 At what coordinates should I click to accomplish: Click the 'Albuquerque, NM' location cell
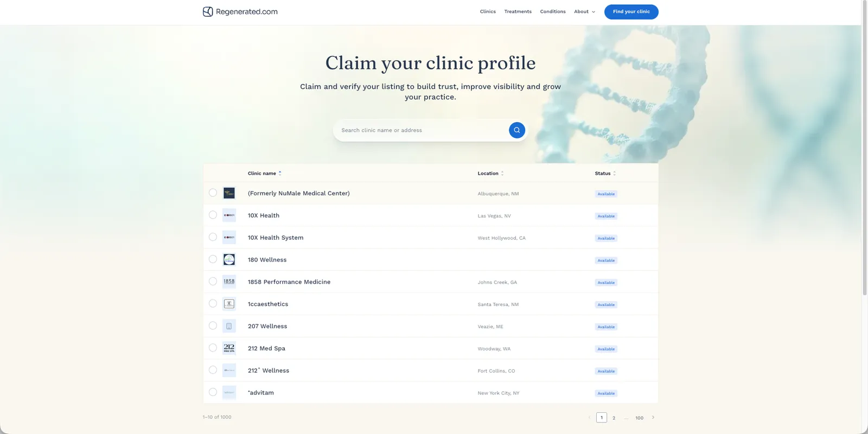[x=498, y=194]
